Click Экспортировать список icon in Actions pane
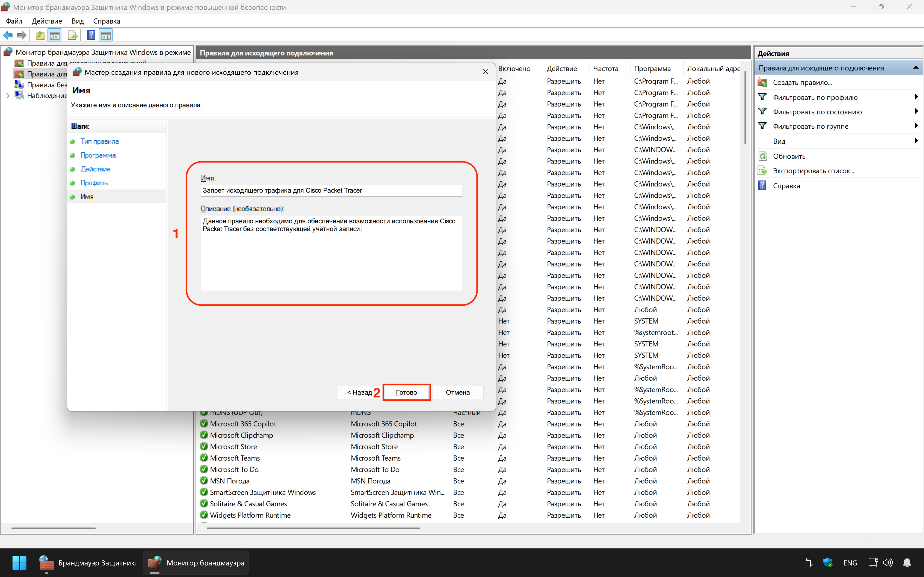The height and width of the screenshot is (577, 924). pos(763,171)
